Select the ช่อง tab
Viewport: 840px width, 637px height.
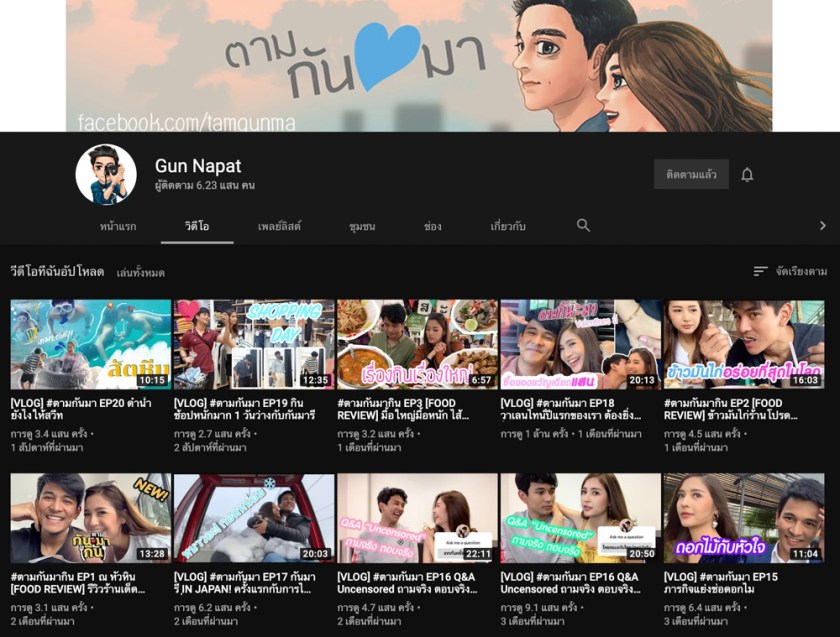pos(433,227)
